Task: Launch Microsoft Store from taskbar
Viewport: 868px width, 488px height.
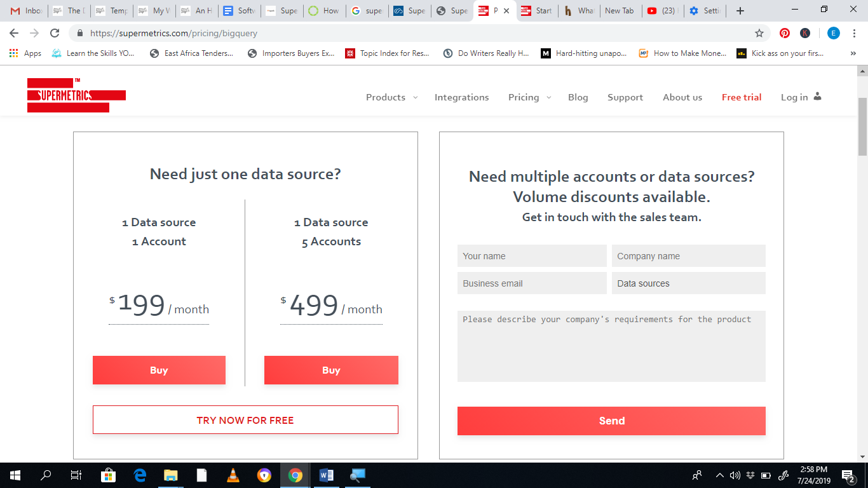Action: [x=108, y=475]
